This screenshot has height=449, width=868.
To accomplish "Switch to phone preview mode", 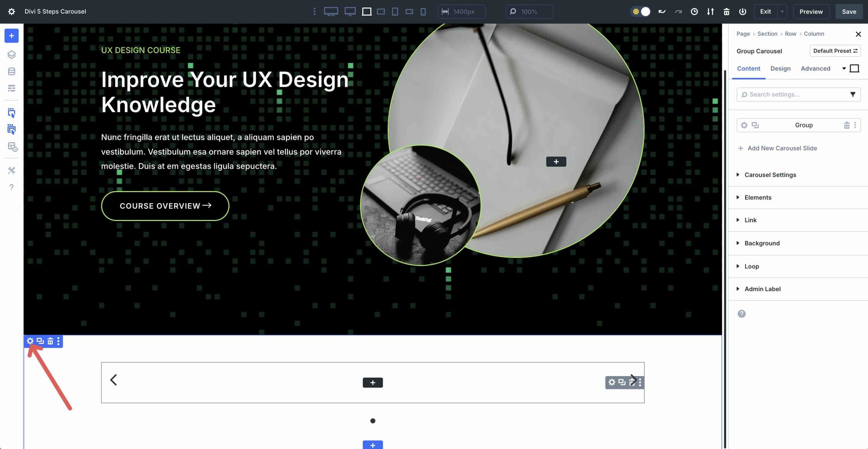I will [422, 11].
